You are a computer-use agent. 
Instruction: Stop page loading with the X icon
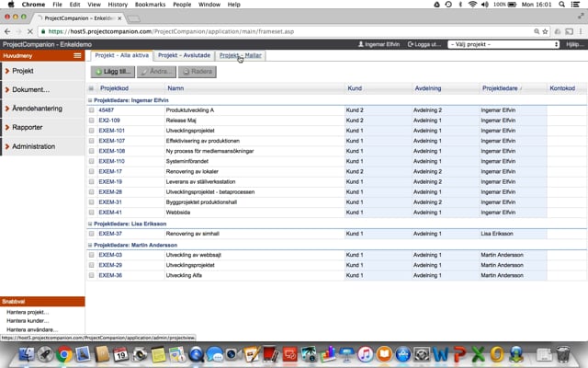click(30, 31)
